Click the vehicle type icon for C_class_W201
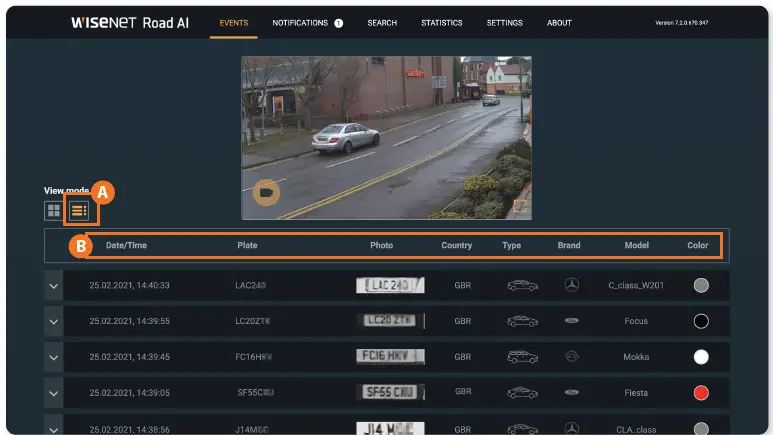 pos(522,286)
